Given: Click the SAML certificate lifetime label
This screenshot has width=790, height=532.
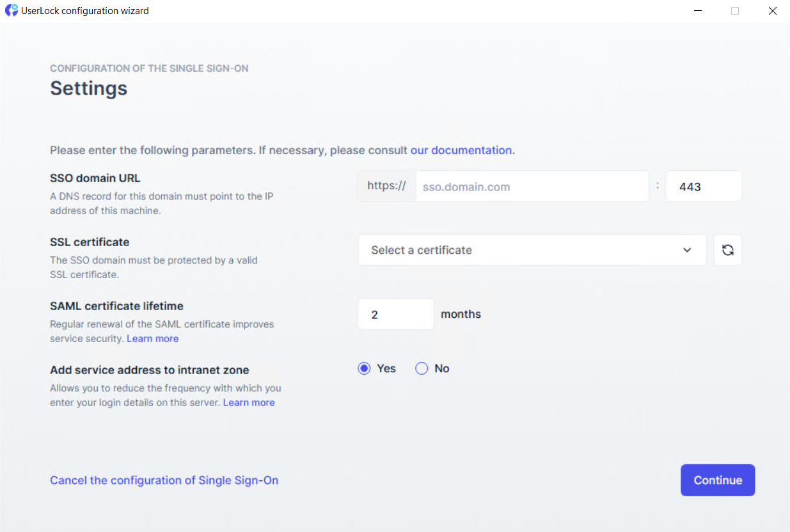Looking at the screenshot, I should (116, 306).
